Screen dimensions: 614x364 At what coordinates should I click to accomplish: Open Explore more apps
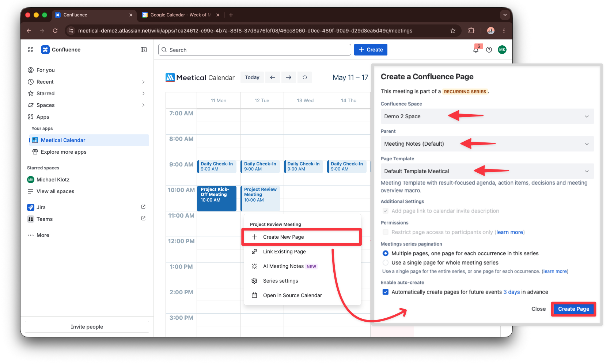pyautogui.click(x=89, y=152)
